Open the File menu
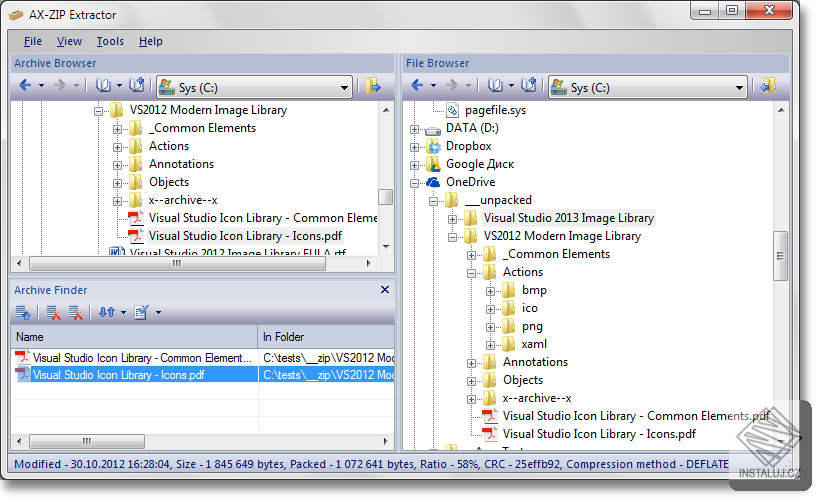 33,41
